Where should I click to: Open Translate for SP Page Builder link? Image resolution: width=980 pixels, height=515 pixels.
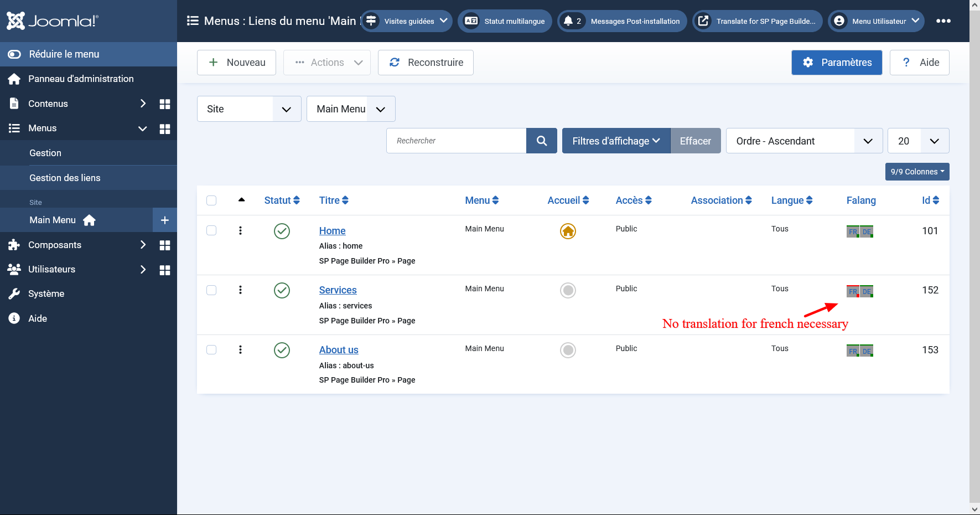[x=757, y=21]
